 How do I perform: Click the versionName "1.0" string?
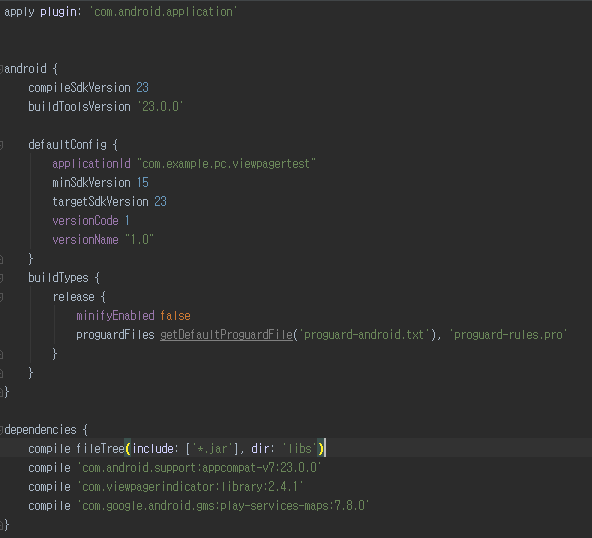139,240
